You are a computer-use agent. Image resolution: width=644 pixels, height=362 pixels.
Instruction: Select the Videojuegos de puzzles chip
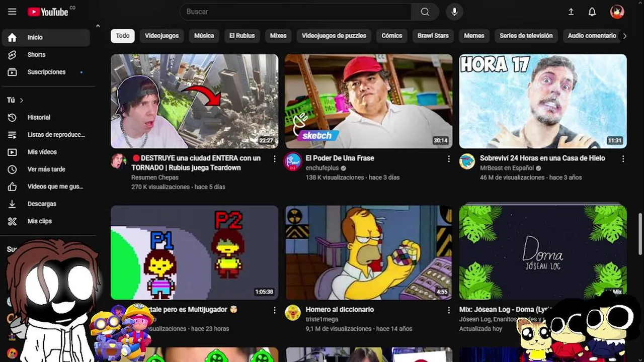point(334,36)
